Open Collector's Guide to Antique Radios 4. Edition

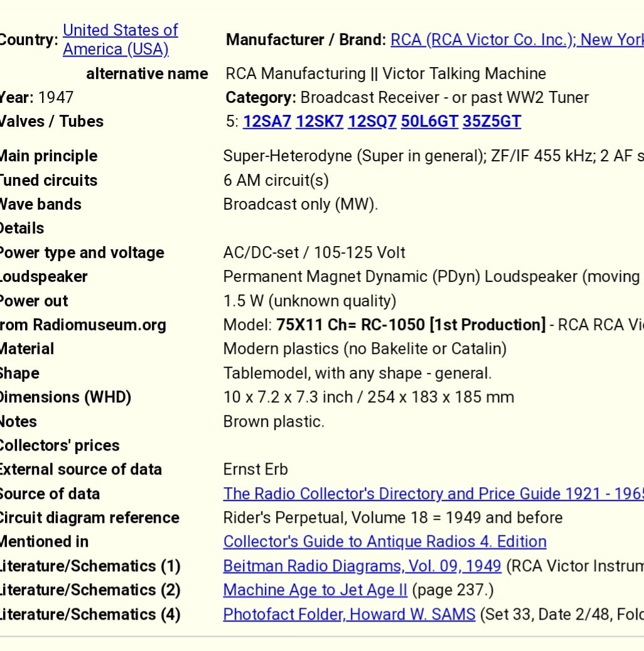(x=385, y=541)
